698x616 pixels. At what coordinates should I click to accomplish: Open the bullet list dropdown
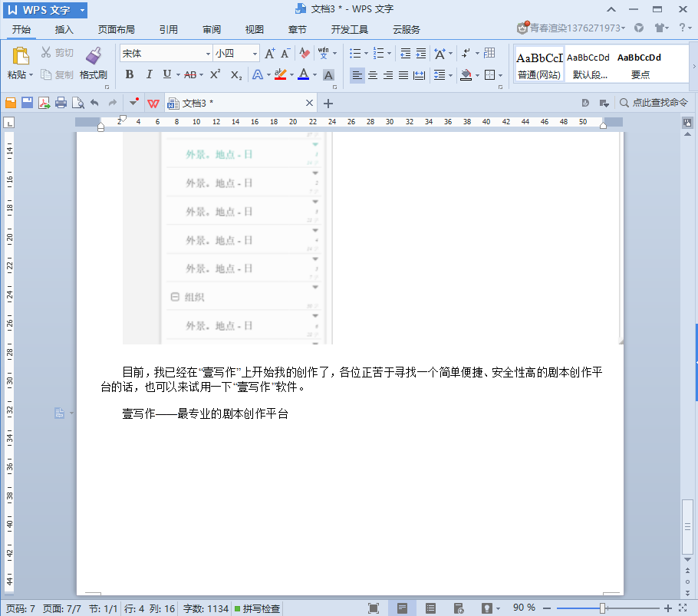pyautogui.click(x=367, y=54)
